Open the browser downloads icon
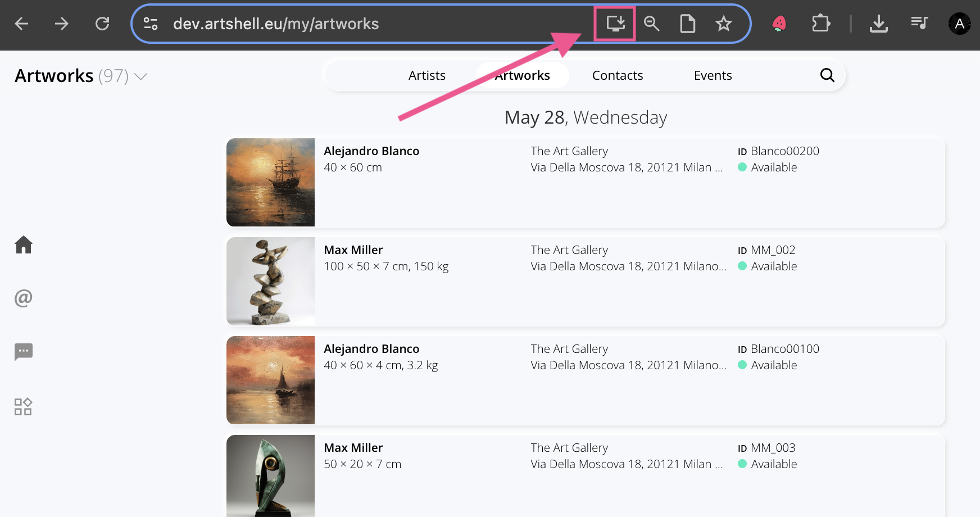980x517 pixels. coord(878,24)
